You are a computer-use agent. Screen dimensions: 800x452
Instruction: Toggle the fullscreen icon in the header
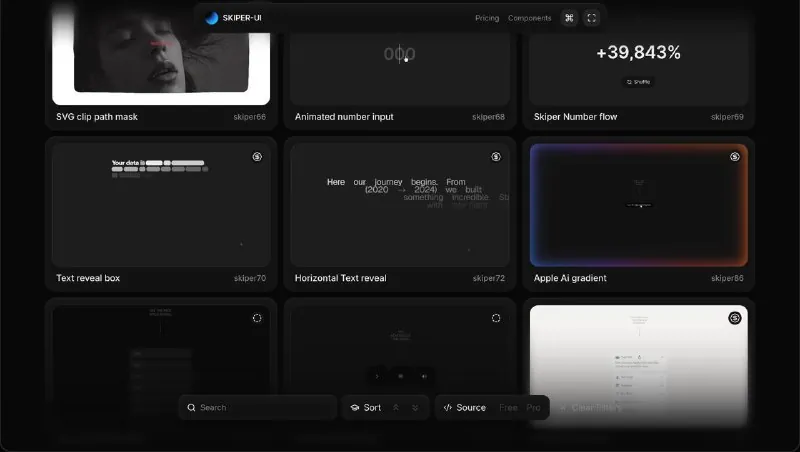pos(591,18)
